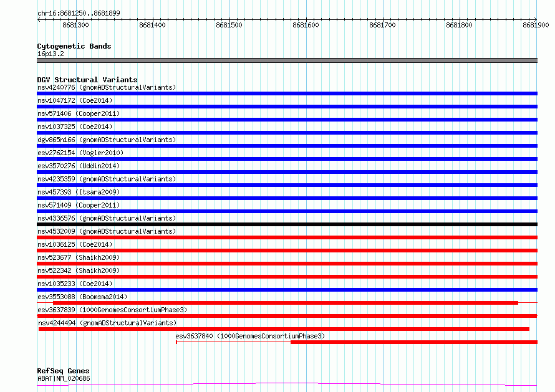Viewport: 555px width, 392px height.
Task: Click the nsv1037325 (Coe2014) label
Action: (x=75, y=127)
